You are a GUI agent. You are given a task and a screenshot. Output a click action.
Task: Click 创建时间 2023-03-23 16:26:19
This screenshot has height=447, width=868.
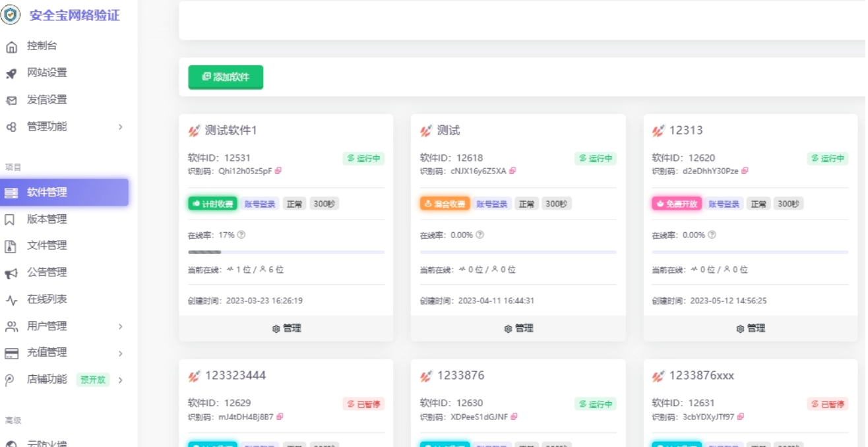245,301
